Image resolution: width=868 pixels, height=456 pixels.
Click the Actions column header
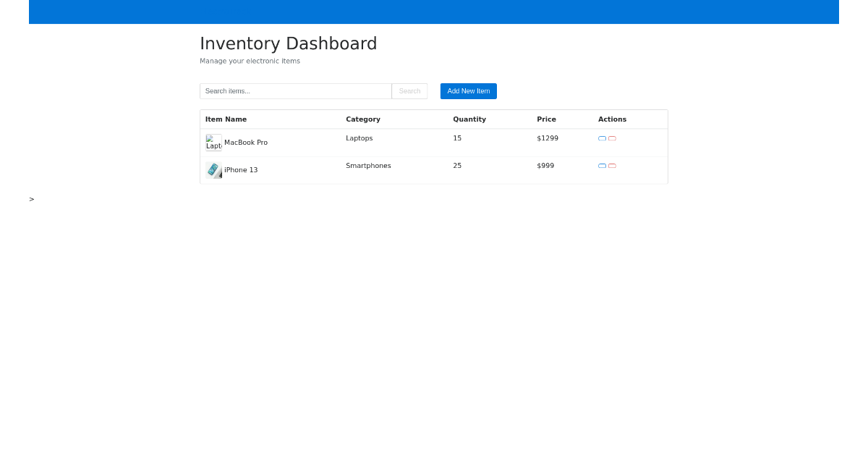coord(612,119)
